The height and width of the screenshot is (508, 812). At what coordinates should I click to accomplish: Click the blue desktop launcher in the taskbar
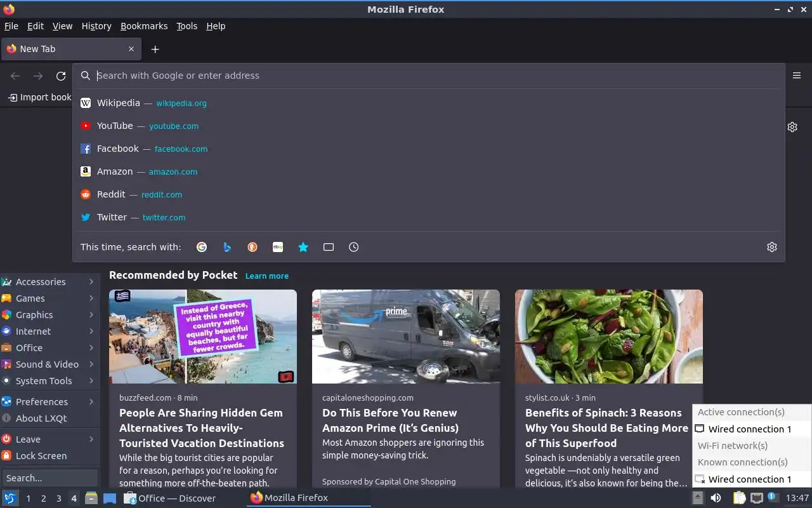click(110, 498)
